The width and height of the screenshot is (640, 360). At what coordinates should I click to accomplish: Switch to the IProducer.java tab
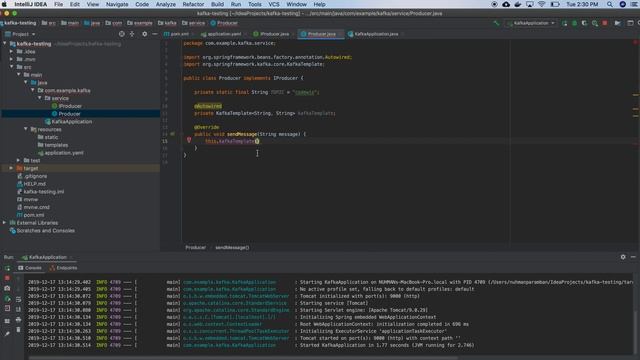[x=271, y=34]
